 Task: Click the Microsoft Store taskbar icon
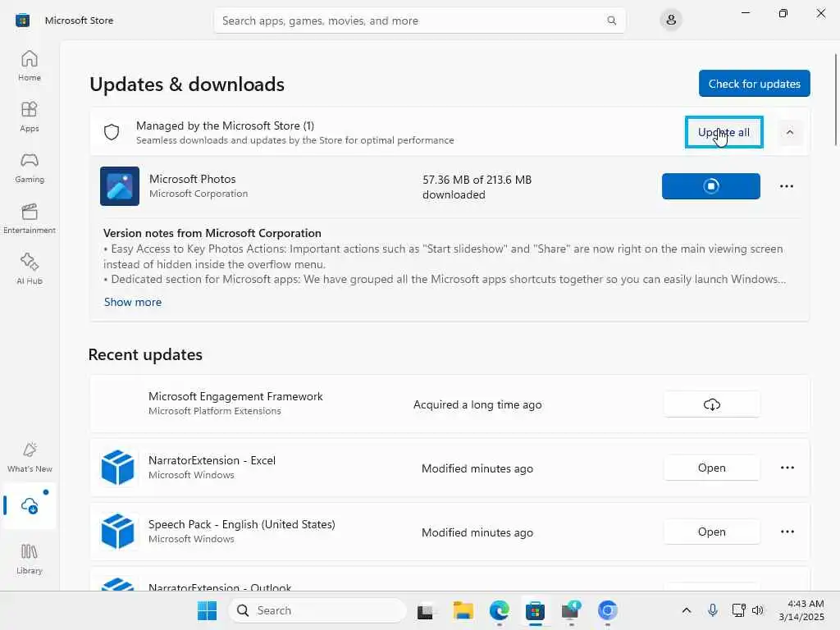(535, 610)
